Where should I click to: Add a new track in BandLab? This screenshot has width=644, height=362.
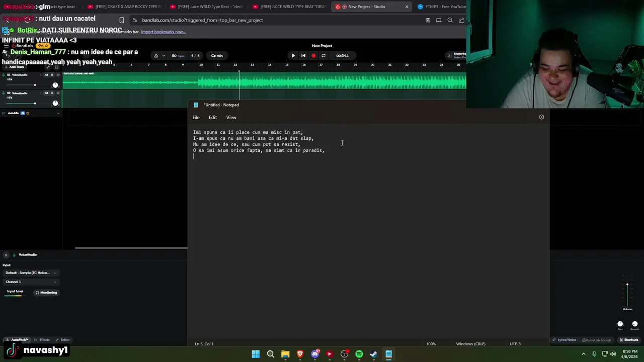pos(14,67)
